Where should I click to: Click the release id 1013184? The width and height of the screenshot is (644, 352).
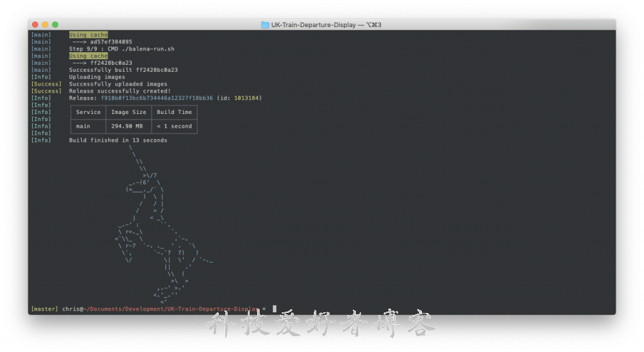coord(247,98)
